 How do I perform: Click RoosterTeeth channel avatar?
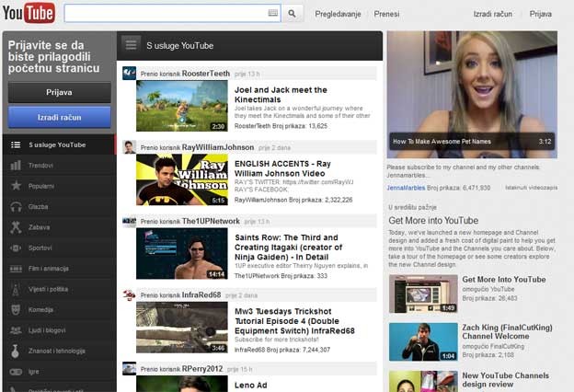click(x=129, y=73)
